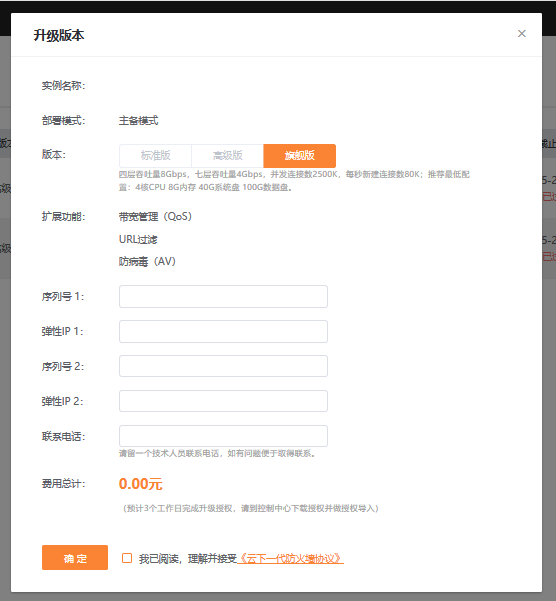Viewport: 556px width, 601px height.
Task: Close the 升级版本 dialog
Action: point(522,34)
